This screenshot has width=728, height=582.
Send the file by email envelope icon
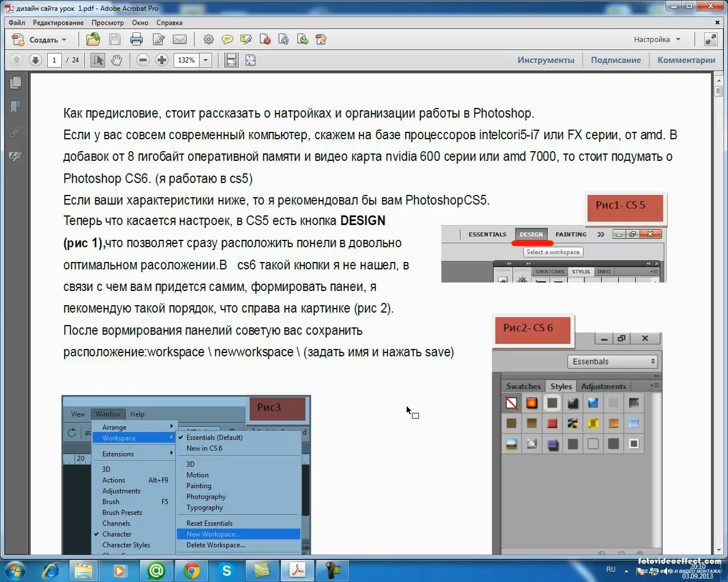(x=180, y=39)
